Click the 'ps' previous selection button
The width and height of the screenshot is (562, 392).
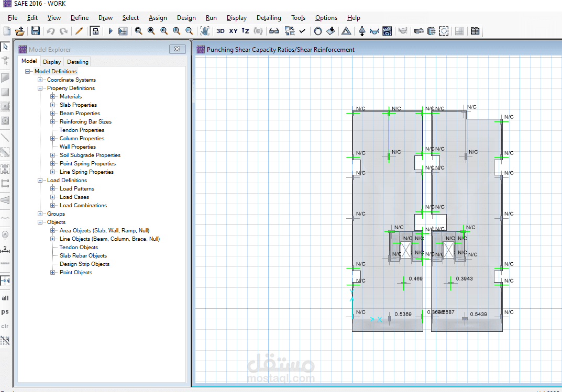[x=5, y=312]
